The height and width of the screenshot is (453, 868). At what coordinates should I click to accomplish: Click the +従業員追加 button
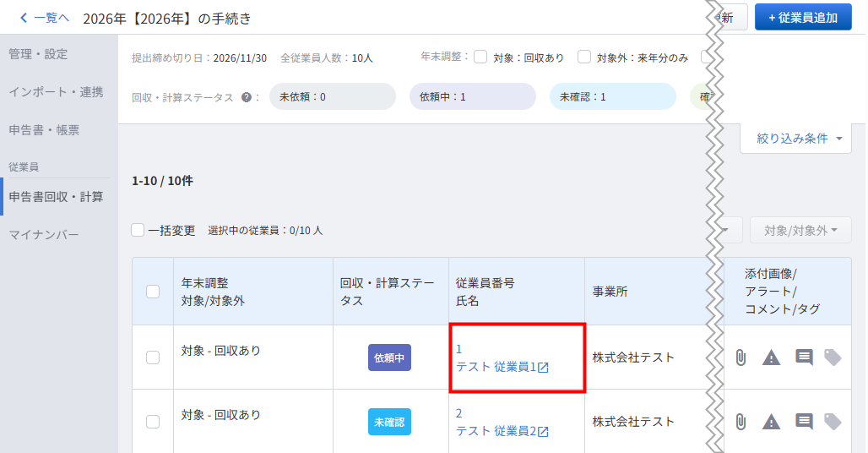point(803,18)
